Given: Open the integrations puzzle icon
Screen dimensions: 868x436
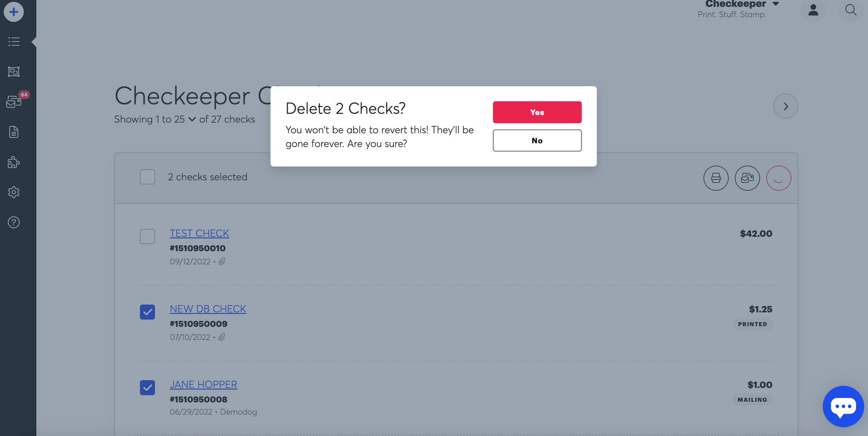Looking at the screenshot, I should tap(14, 162).
